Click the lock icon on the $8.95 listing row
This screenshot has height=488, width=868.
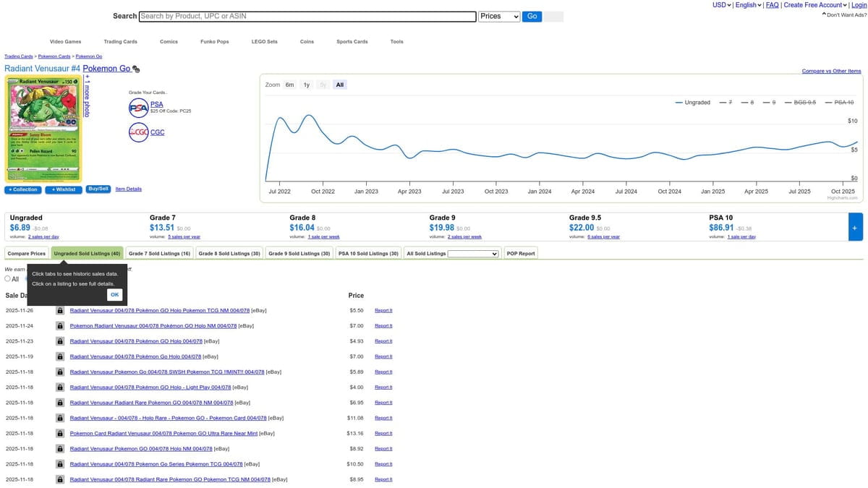60,479
